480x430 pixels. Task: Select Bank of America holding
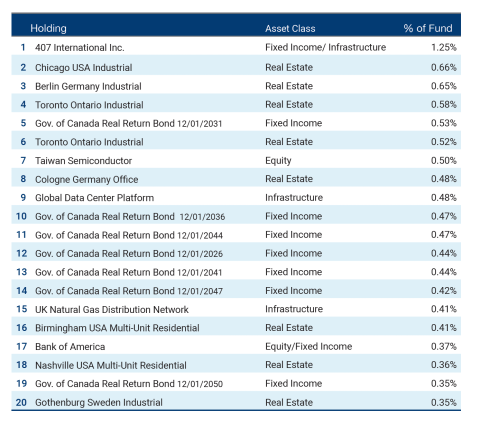(70, 347)
